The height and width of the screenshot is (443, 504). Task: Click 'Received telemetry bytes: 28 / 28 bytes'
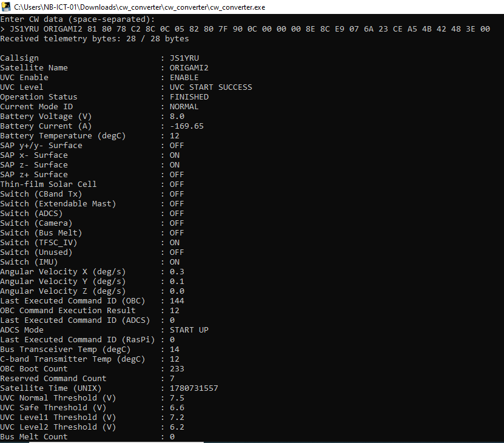pyautogui.click(x=95, y=39)
